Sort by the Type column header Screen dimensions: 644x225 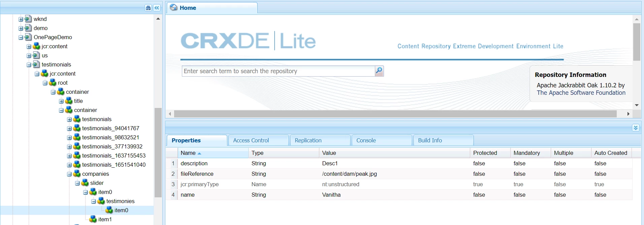click(x=284, y=153)
